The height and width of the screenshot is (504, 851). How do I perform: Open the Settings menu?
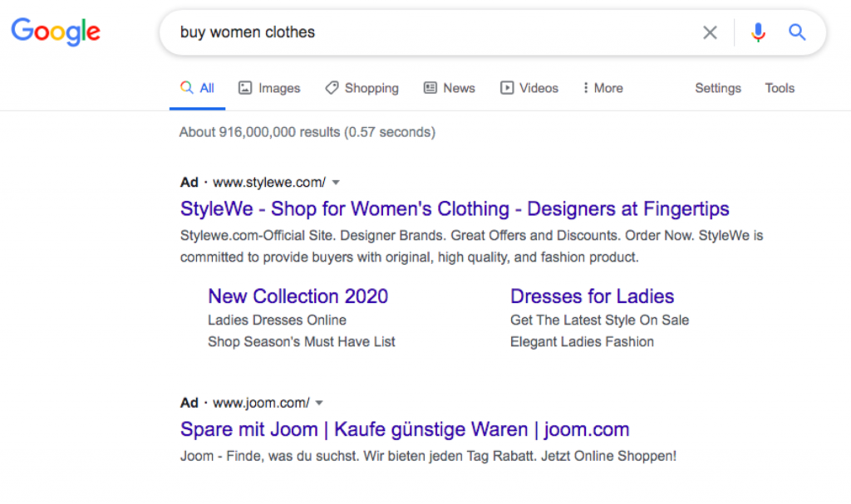point(718,88)
